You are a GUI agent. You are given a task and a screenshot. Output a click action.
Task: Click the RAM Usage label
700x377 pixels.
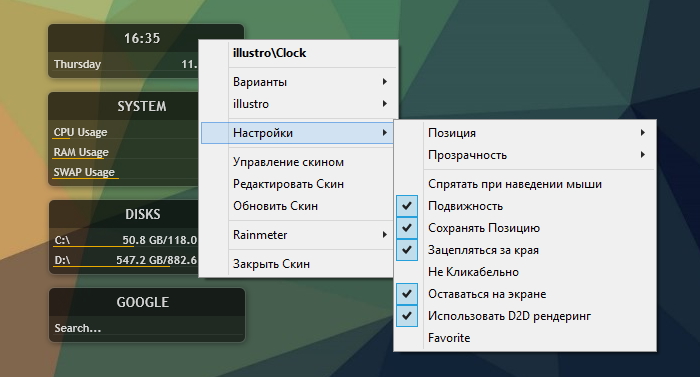click(x=81, y=152)
